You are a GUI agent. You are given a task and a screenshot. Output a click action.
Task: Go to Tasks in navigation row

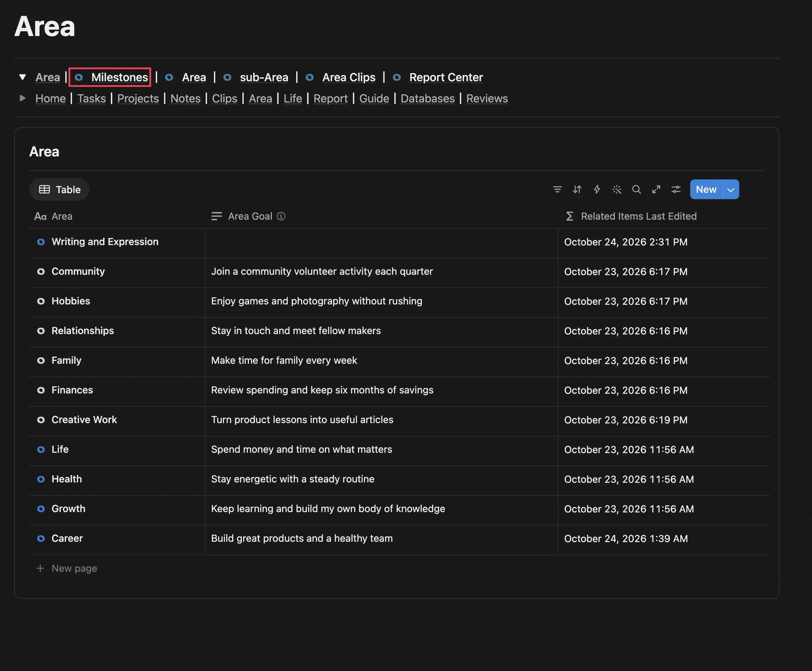click(91, 99)
